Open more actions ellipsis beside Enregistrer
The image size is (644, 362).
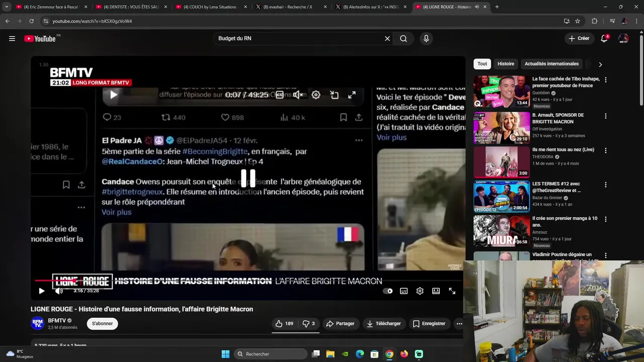(459, 324)
